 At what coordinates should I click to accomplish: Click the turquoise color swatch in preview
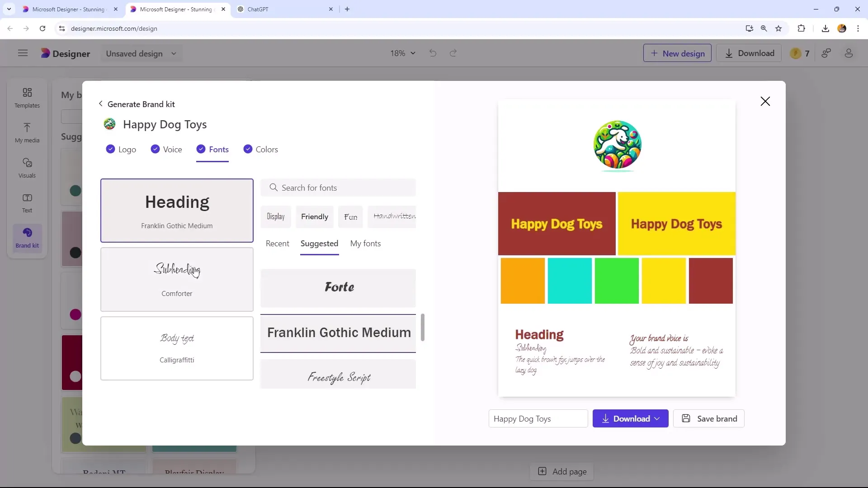pyautogui.click(x=570, y=281)
